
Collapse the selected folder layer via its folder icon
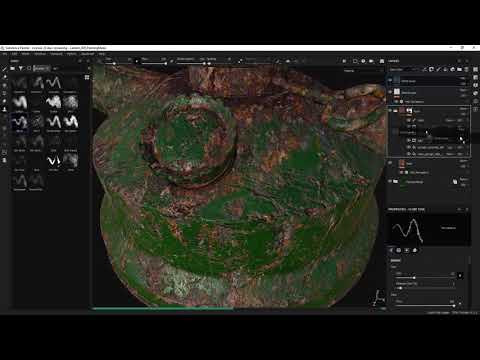click(396, 110)
